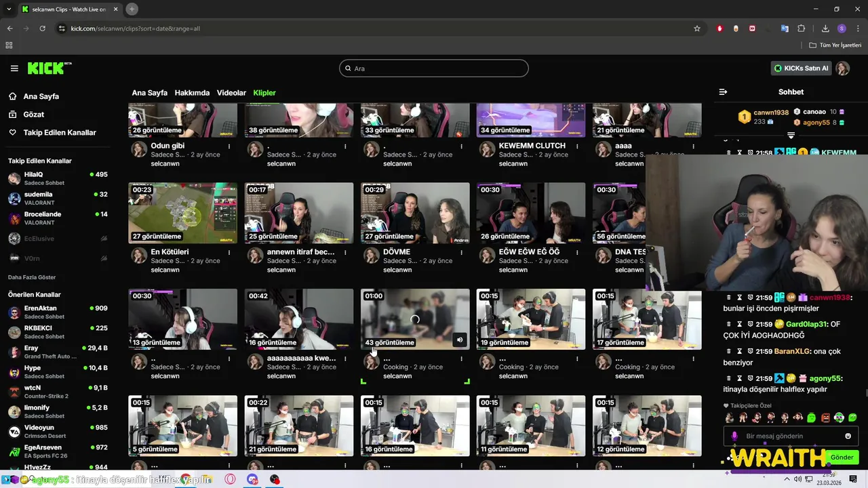This screenshot has height=488, width=868.
Task: Open Chrome tab search dropdown
Action: pos(9,9)
